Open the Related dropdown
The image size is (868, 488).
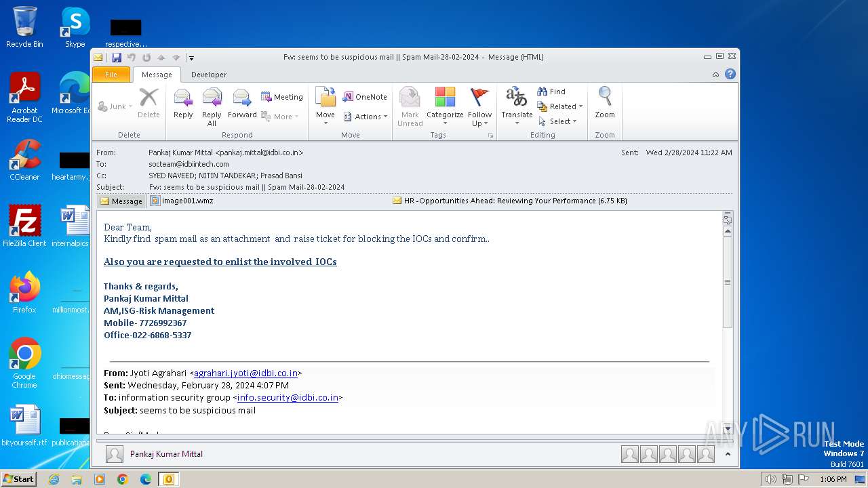(560, 106)
